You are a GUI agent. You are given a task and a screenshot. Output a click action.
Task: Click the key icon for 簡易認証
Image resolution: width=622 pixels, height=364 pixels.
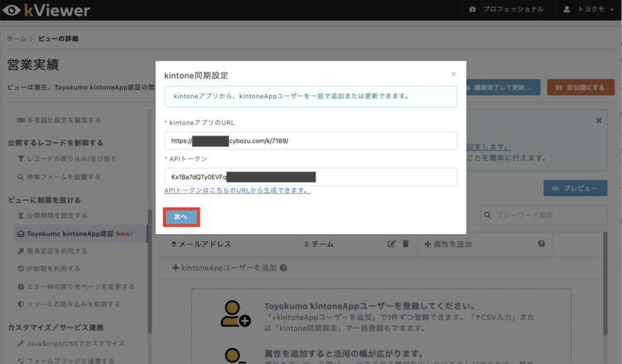pyautogui.click(x=21, y=251)
